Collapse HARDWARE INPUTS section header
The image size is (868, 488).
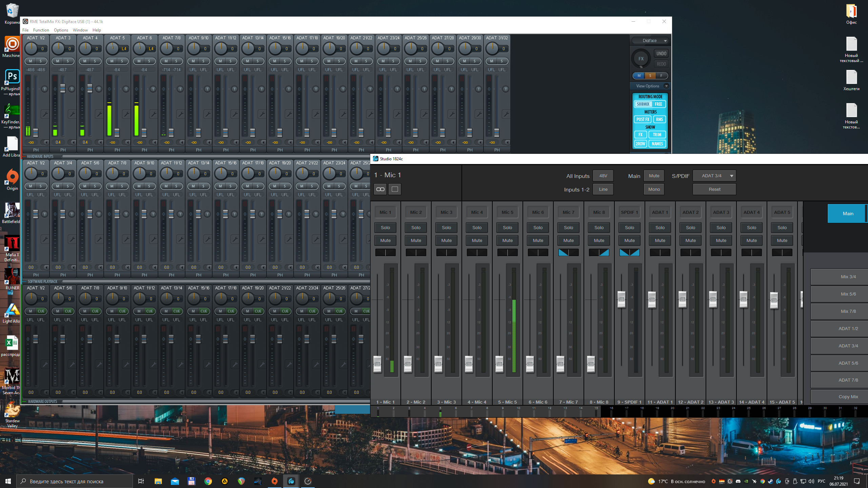tap(40, 157)
